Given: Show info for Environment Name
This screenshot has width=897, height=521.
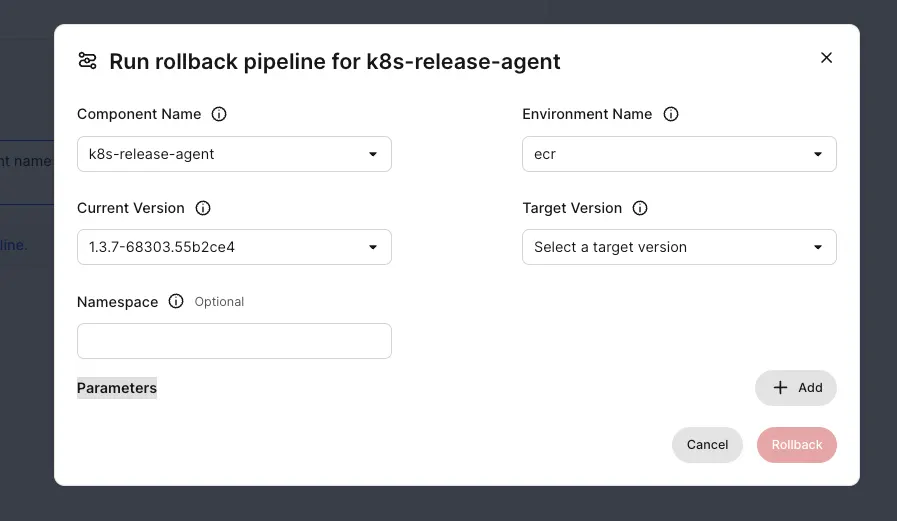Looking at the screenshot, I should tap(671, 114).
